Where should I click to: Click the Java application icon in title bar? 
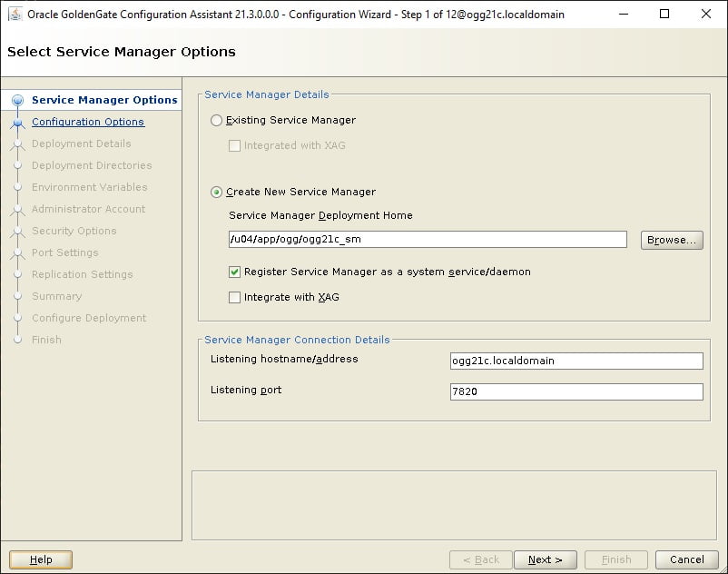coord(15,14)
